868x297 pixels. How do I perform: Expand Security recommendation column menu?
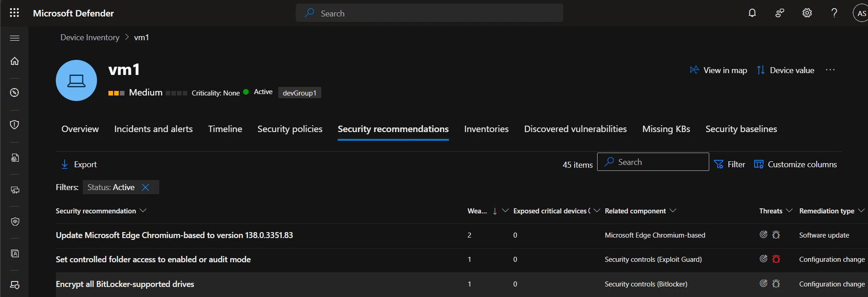pos(143,211)
